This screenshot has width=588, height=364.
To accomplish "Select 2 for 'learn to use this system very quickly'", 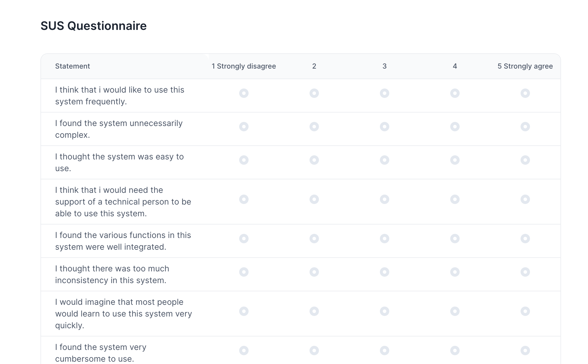I will [x=314, y=311].
